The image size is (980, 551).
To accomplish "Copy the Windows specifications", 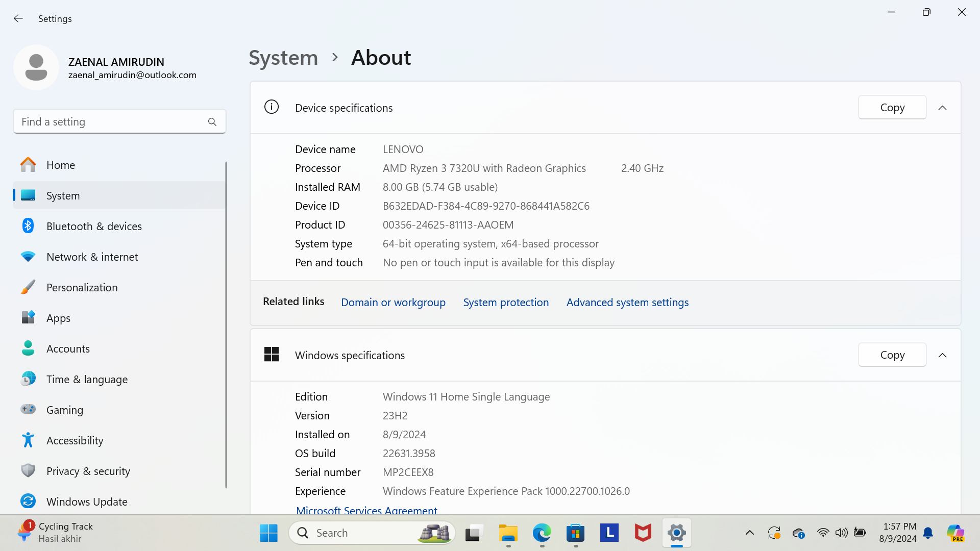I will [892, 355].
